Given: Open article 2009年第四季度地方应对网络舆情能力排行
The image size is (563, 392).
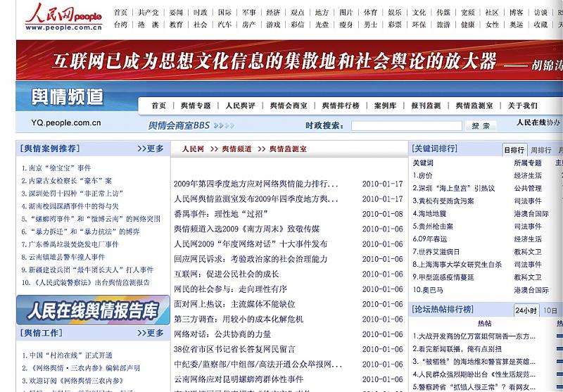Looking at the screenshot, I should [255, 184].
